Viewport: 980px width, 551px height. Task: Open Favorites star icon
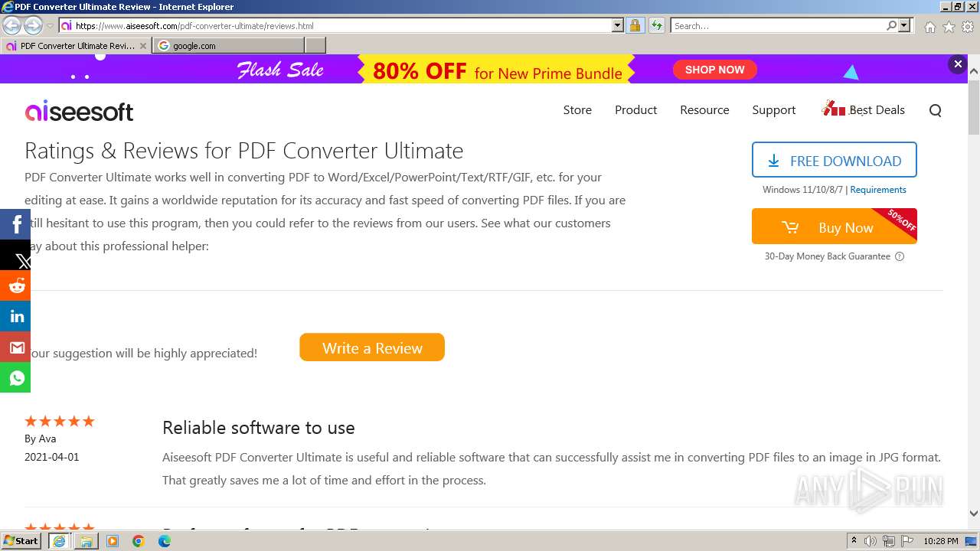(949, 26)
